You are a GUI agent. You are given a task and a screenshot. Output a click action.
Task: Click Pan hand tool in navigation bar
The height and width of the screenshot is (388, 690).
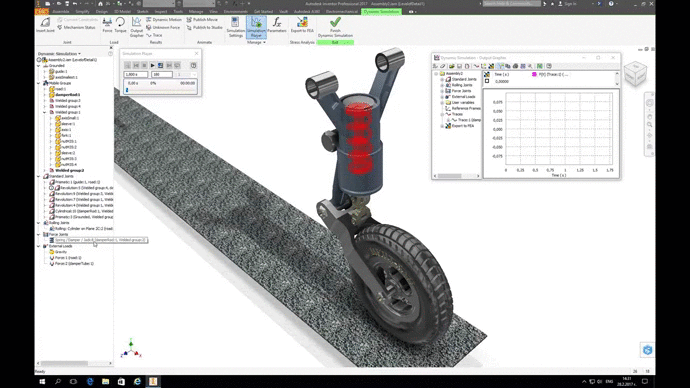coord(650,116)
